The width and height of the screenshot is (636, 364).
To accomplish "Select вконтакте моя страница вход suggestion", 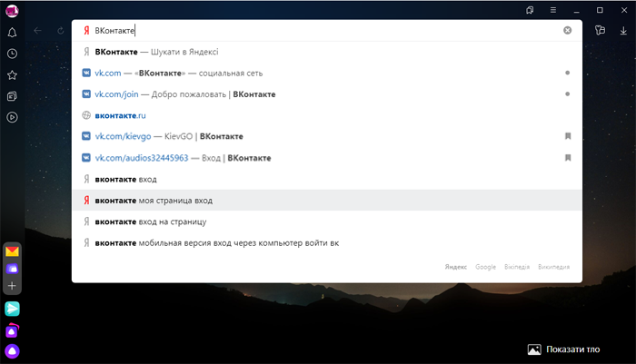I will (327, 201).
